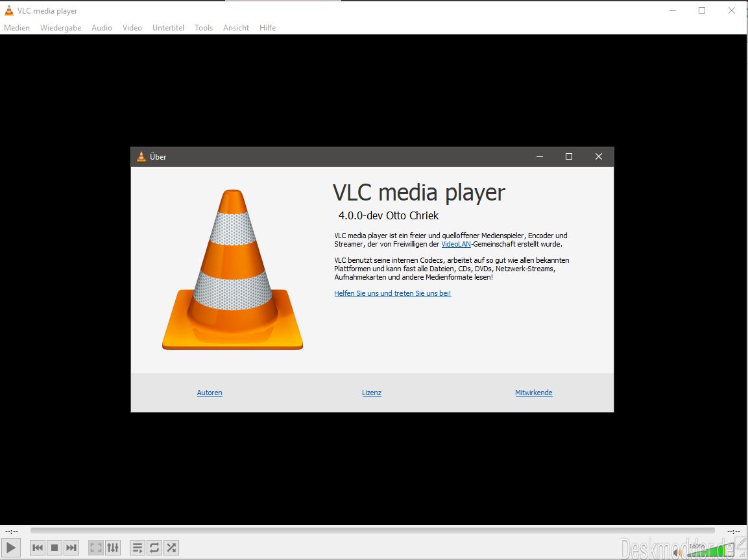Click the elapsed time label at left
Screen dimensions: 748x560
(12, 531)
